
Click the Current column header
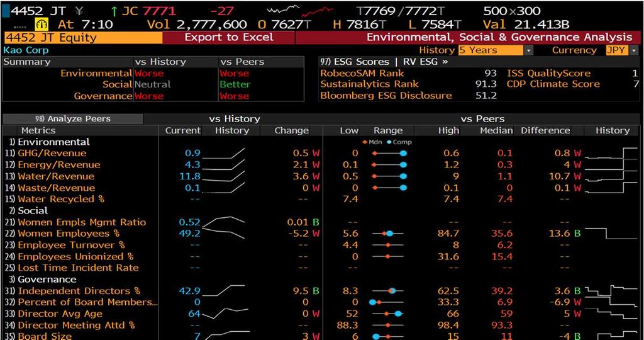pyautogui.click(x=183, y=131)
